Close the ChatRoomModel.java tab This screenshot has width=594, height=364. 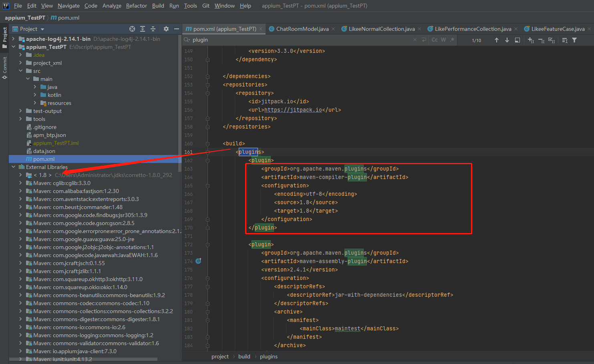pyautogui.click(x=333, y=29)
